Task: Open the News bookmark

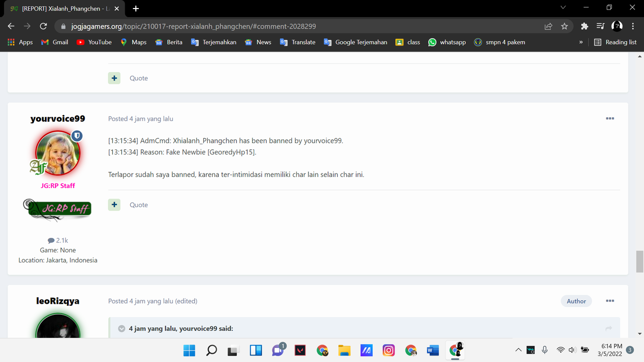Action: [258, 42]
